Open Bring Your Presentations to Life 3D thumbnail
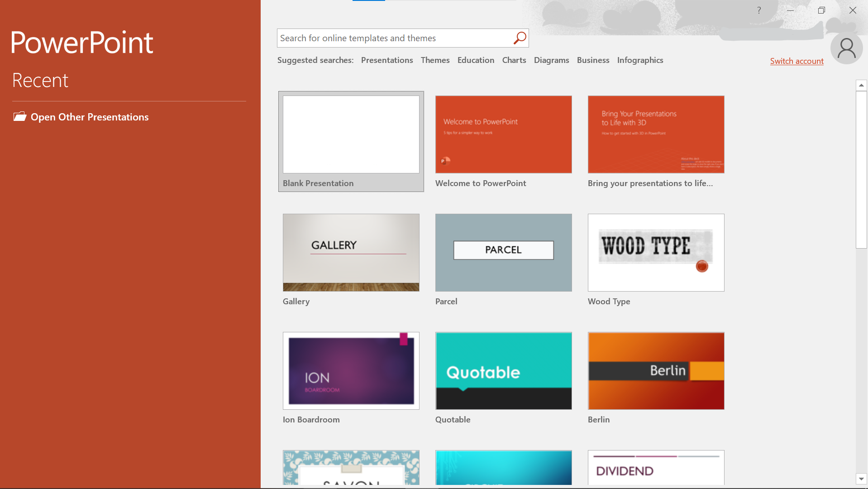Viewport: 868px width, 489px height. [x=656, y=134]
